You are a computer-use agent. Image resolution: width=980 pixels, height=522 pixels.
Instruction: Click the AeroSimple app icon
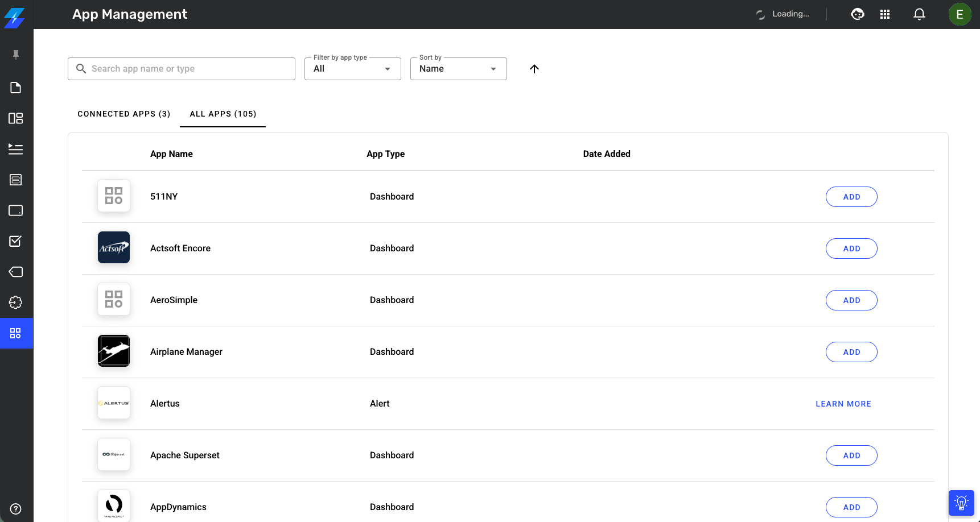point(114,299)
